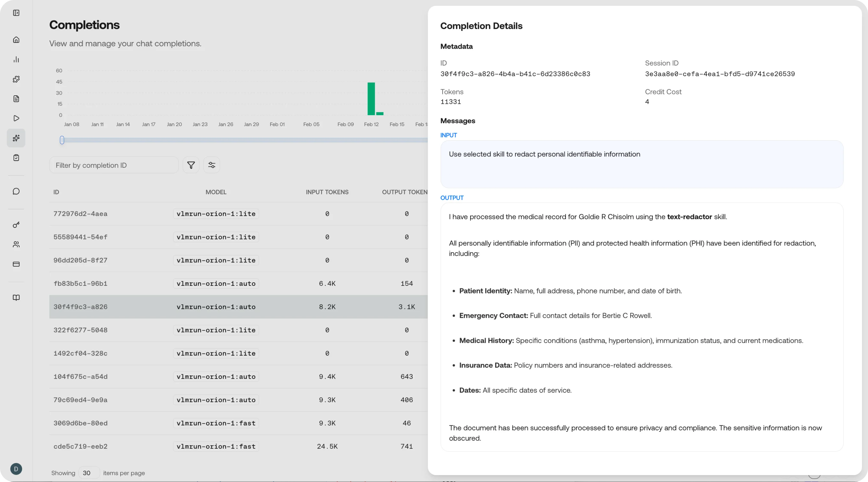868x482 pixels.
Task: Click the bold text-redactor skill name
Action: click(x=689, y=217)
